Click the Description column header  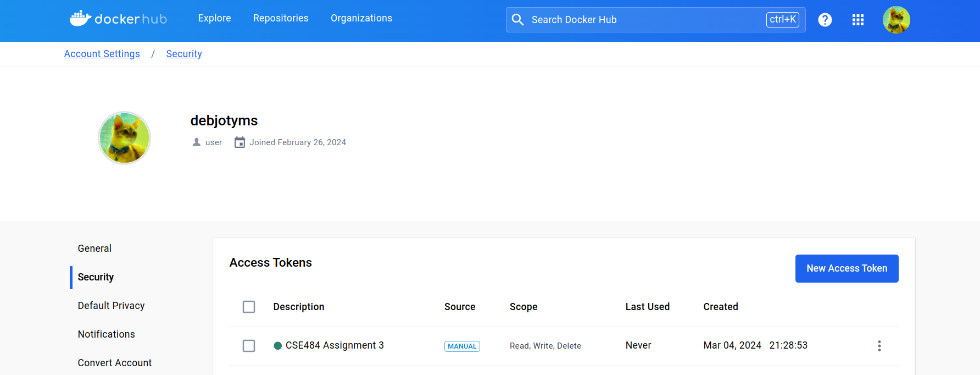pos(299,307)
